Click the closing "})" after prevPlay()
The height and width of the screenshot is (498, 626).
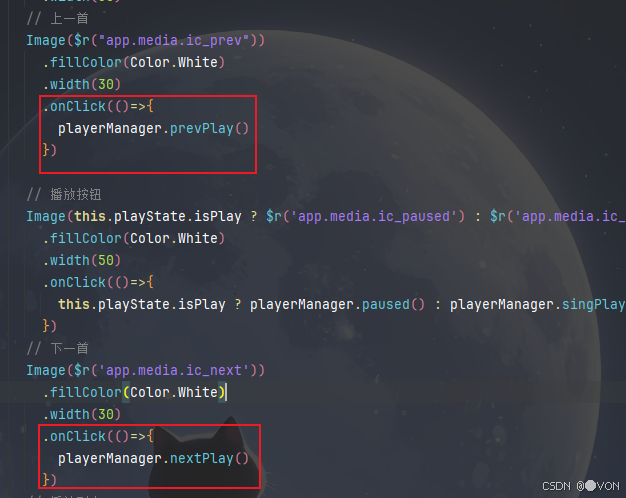(x=50, y=150)
